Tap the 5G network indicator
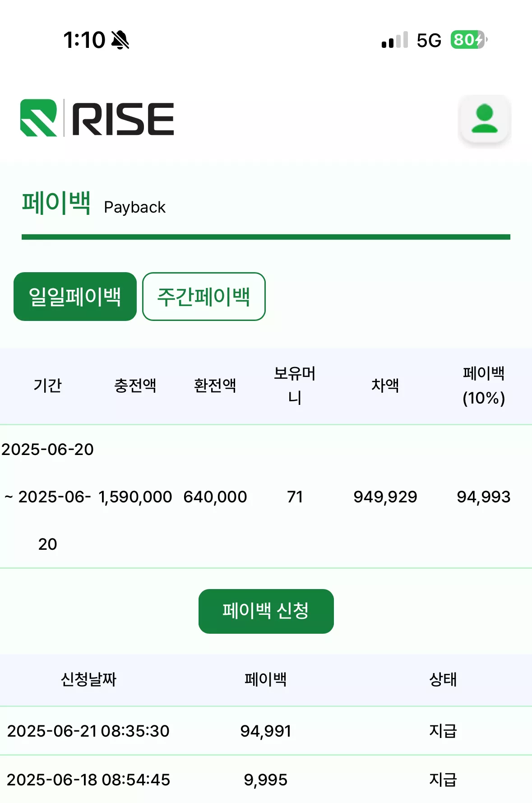This screenshot has width=532, height=803. [429, 40]
